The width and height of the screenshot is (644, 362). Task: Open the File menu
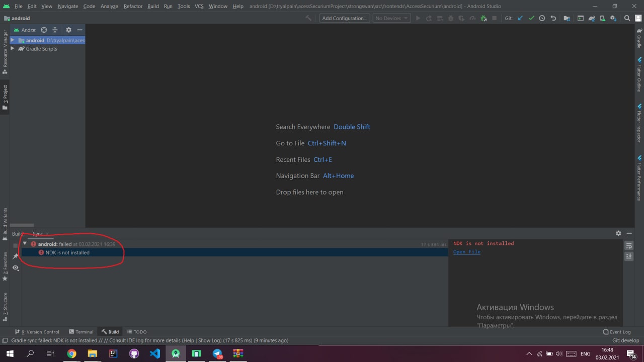(19, 6)
